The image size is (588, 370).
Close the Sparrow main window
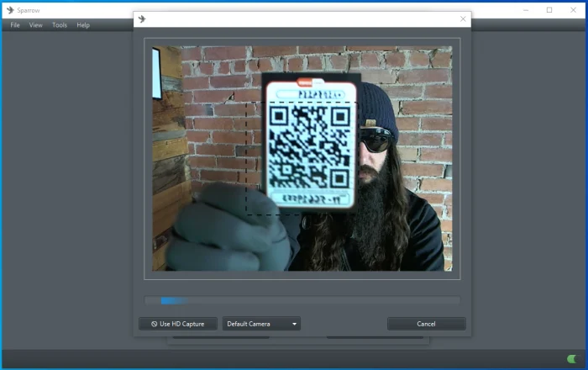573,10
